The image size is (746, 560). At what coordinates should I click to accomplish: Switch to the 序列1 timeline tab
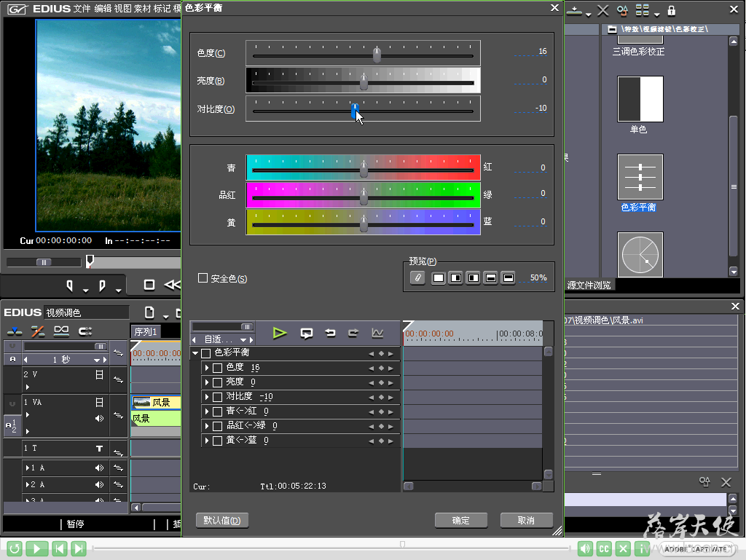pos(145,332)
